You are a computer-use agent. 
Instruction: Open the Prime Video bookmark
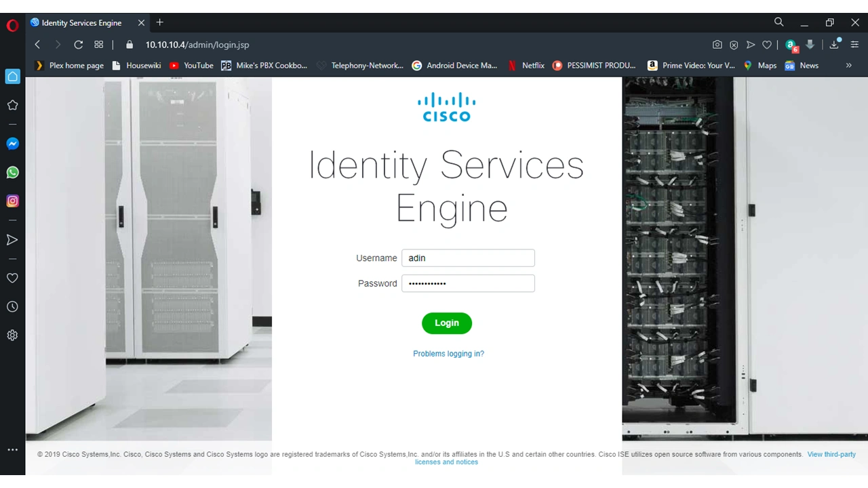coord(691,66)
